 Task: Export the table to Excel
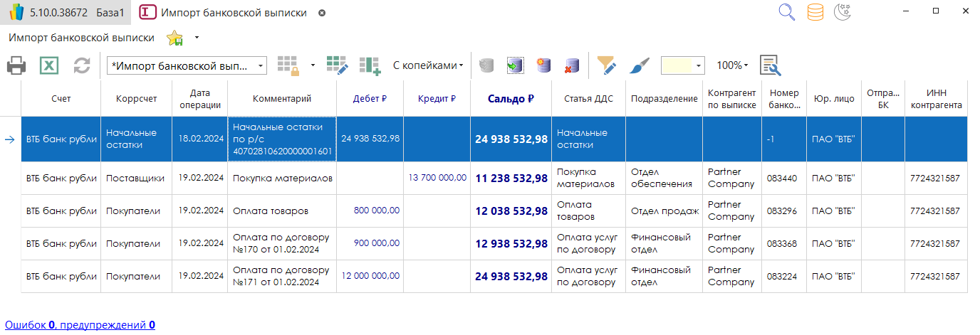click(49, 66)
